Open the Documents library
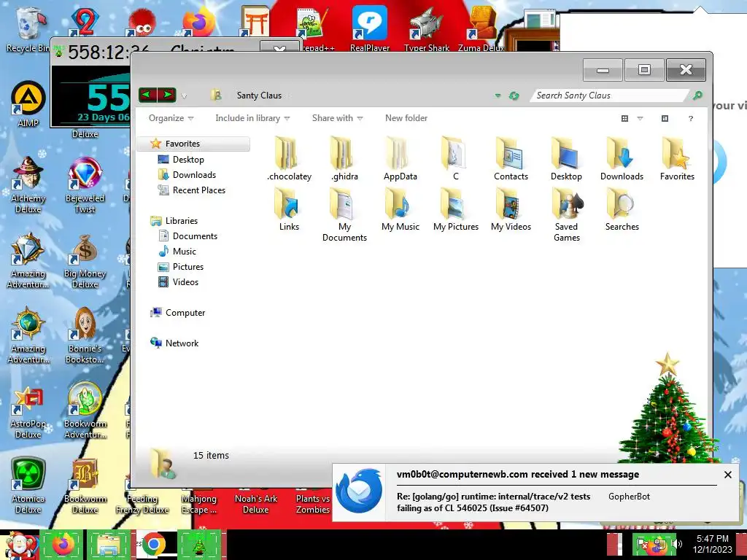Viewport: 747px width, 560px height. point(195,236)
